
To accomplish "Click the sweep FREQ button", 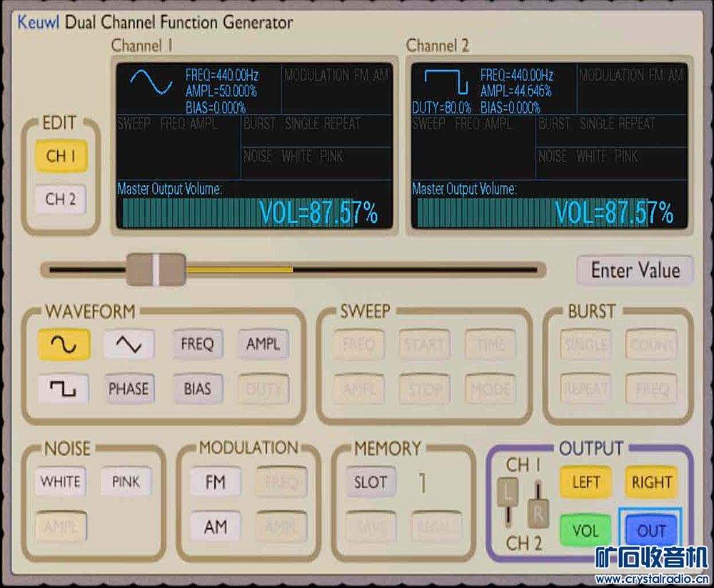I will point(359,344).
